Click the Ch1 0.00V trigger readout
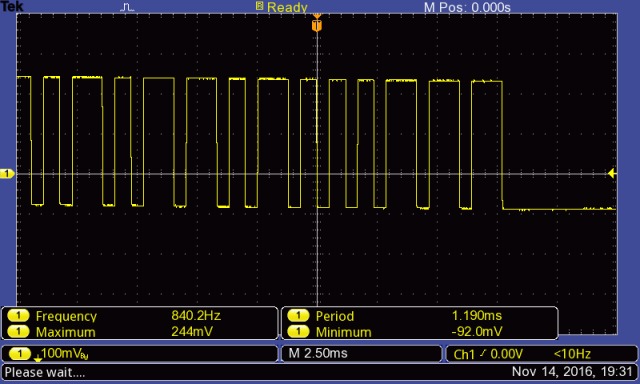This screenshot has width=640, height=384. tap(488, 354)
